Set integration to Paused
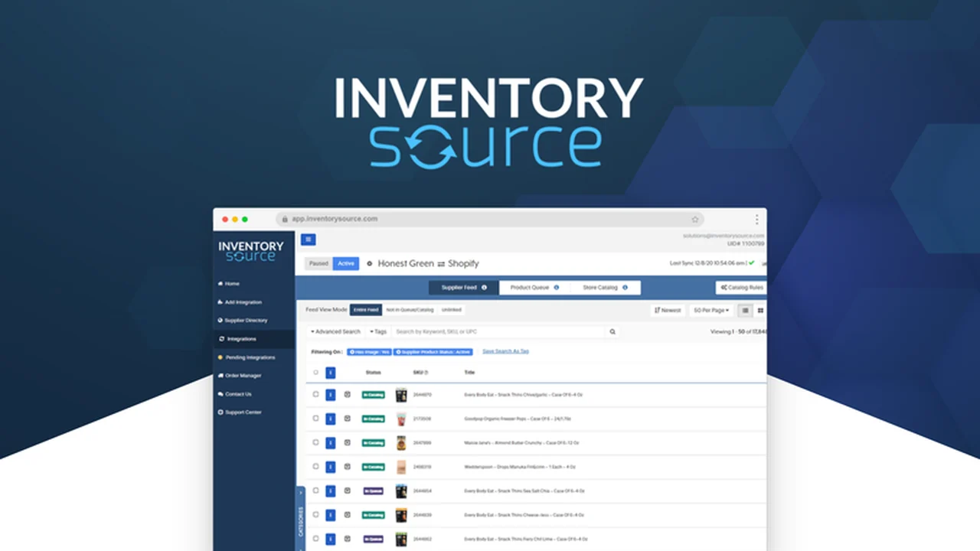The image size is (980, 551). pyautogui.click(x=318, y=263)
